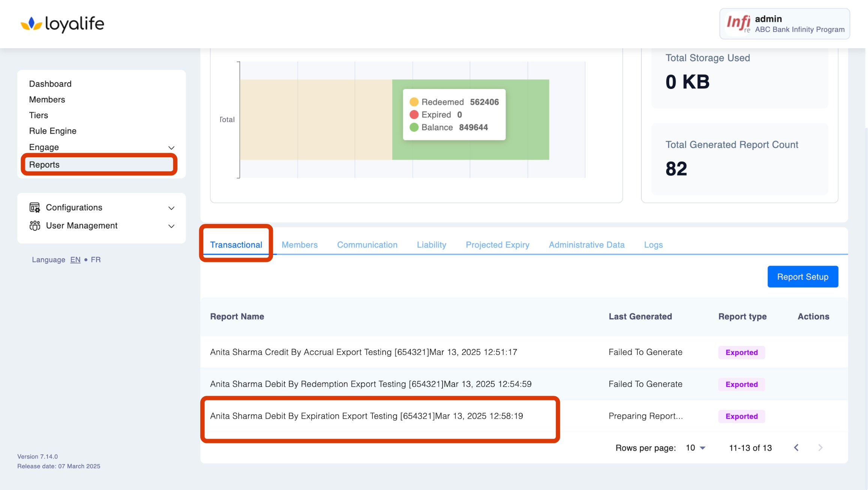This screenshot has height=490, width=868.
Task: Click the Configurations settings icon
Action: 35,207
